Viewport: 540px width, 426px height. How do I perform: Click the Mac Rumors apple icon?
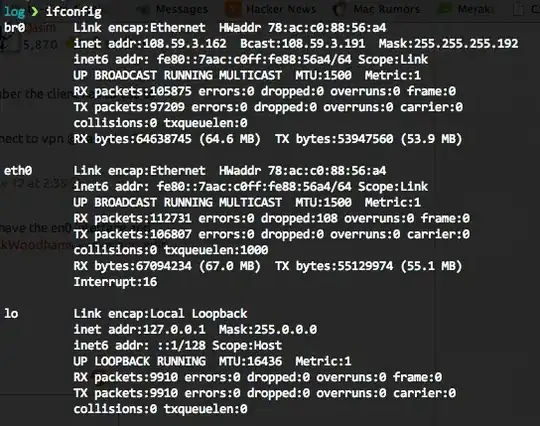click(x=339, y=9)
